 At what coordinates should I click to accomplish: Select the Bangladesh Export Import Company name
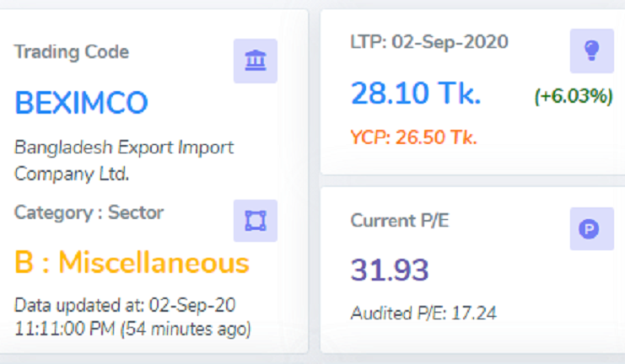coord(124,161)
